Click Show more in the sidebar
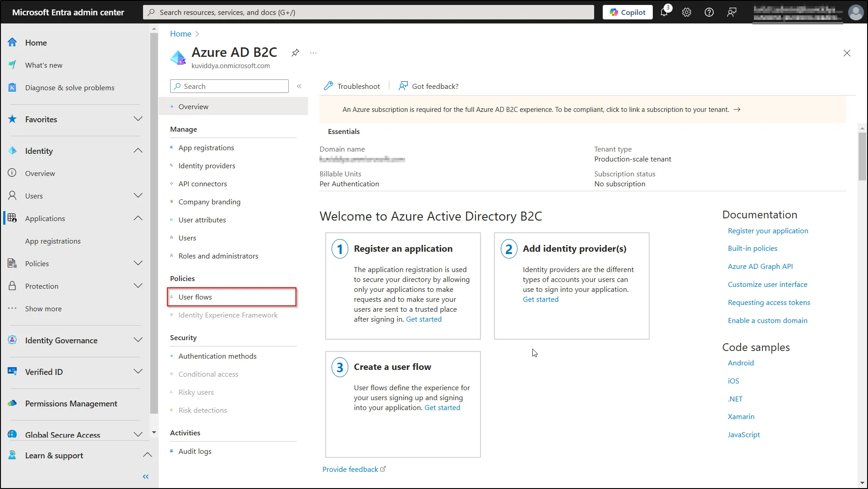This screenshot has width=868, height=489. pyautogui.click(x=43, y=309)
